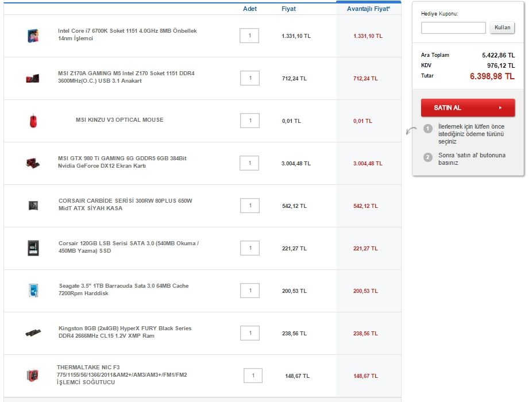Click the MSI KINZU V3 mouse thumbnail
The height and width of the screenshot is (402, 532).
coord(33,121)
